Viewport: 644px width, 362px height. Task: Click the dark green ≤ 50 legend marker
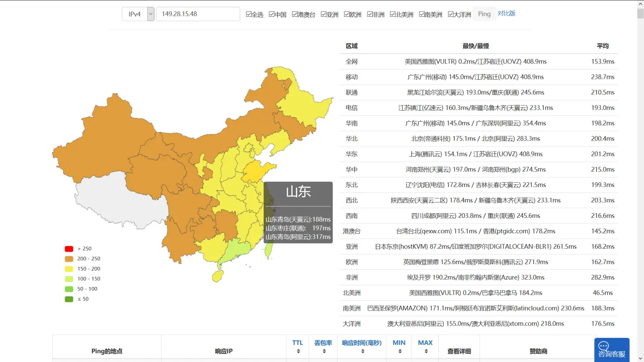[69, 299]
